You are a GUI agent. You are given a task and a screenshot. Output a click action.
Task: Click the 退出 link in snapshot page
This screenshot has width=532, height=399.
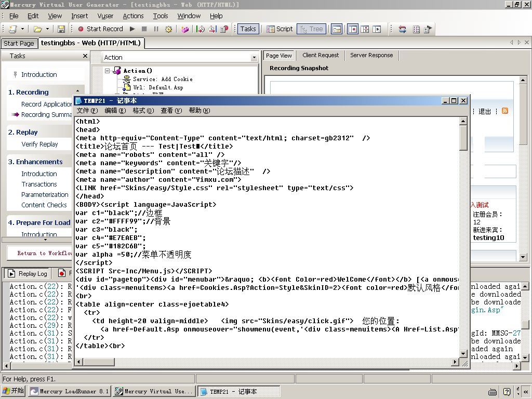[485, 111]
